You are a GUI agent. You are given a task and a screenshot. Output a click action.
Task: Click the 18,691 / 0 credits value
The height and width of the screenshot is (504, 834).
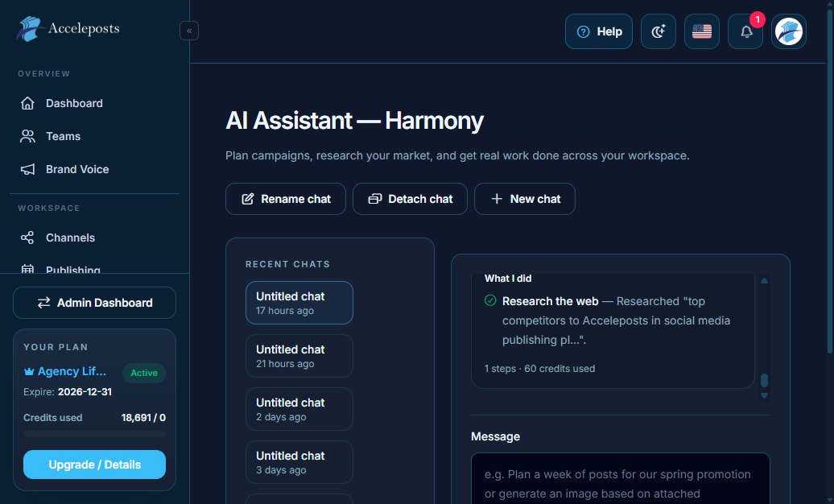click(143, 418)
